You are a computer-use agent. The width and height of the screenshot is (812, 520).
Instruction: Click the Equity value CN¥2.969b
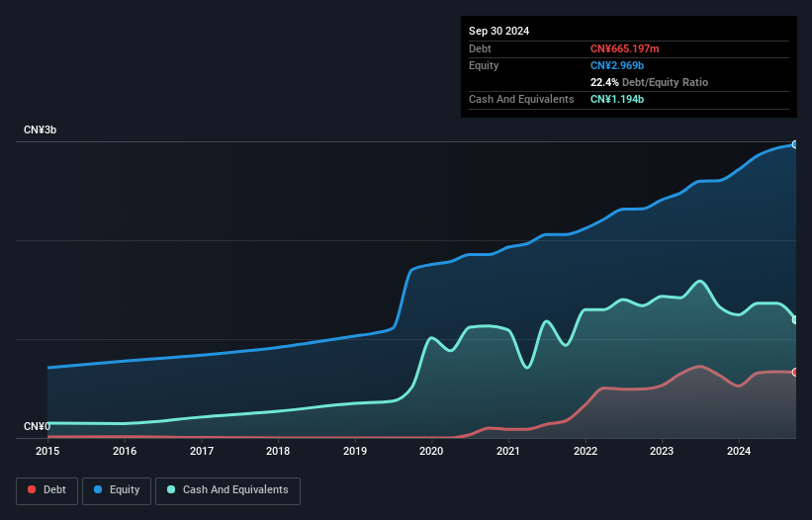point(617,65)
